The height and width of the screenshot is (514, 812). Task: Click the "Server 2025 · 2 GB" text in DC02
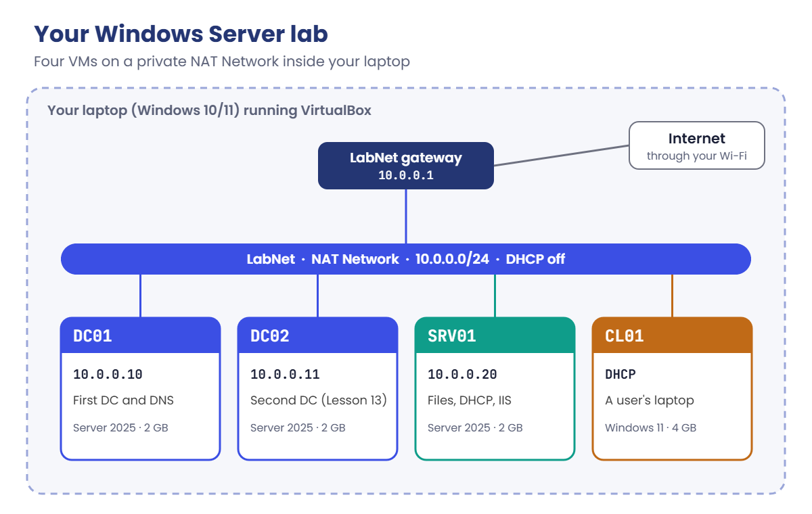click(298, 428)
